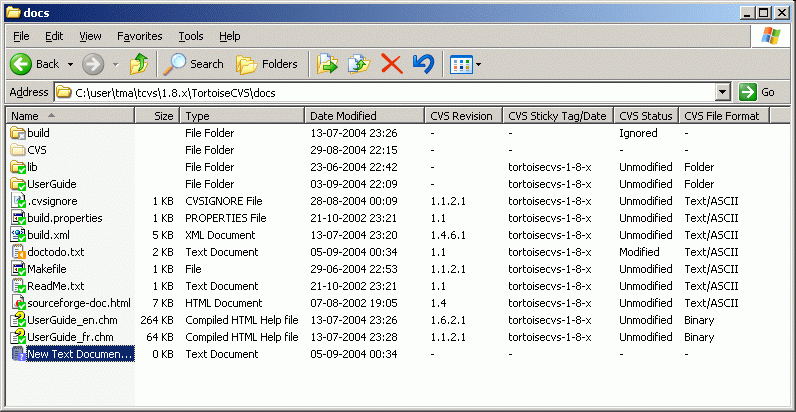Viewport: 796px width, 412px height.
Task: Select the sourceforge-doc.html file icon
Action: pos(18,303)
